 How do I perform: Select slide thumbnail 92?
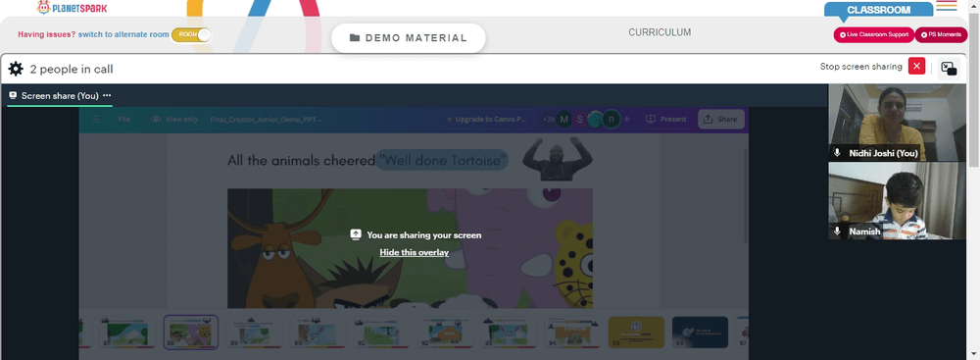coord(445,332)
